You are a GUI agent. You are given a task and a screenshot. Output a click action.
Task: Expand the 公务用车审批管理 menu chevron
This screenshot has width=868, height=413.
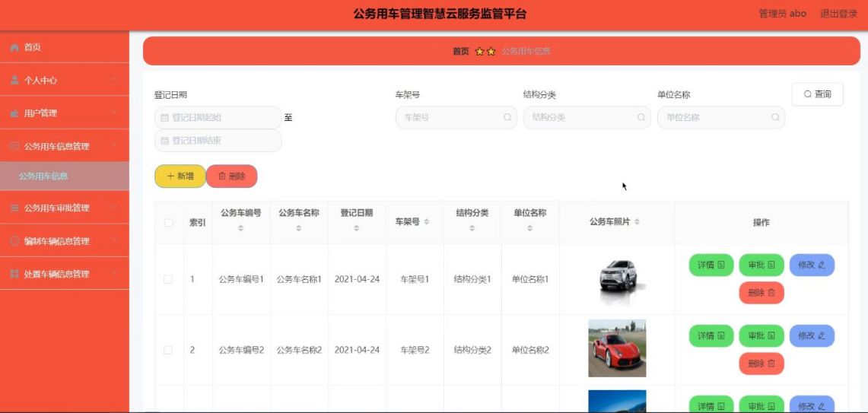tap(114, 208)
